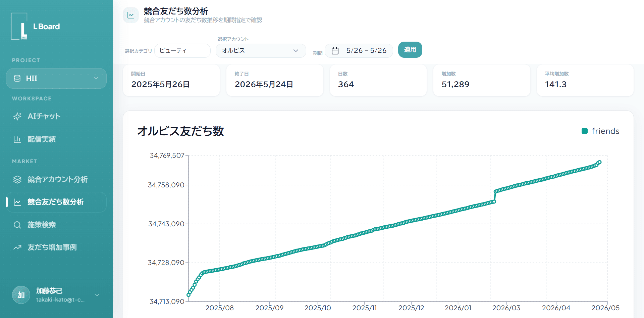Click the LBoard logo icon
This screenshot has height=318, width=644.
pos(19,26)
